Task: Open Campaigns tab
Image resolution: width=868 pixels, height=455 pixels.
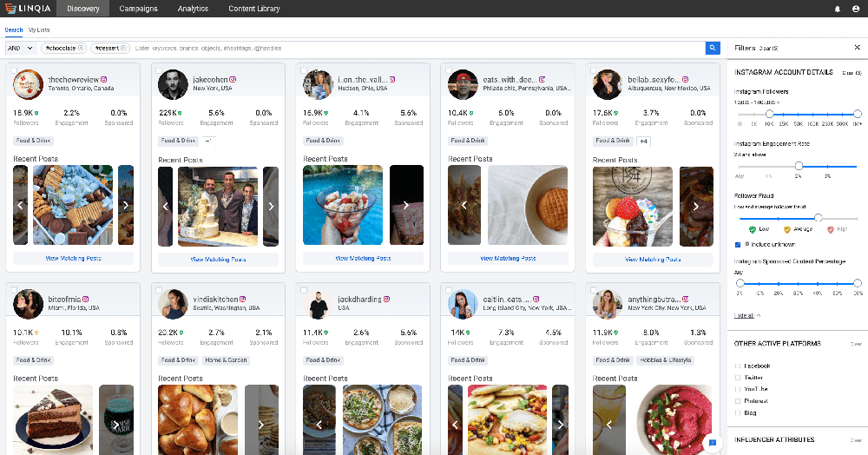Action: [138, 9]
